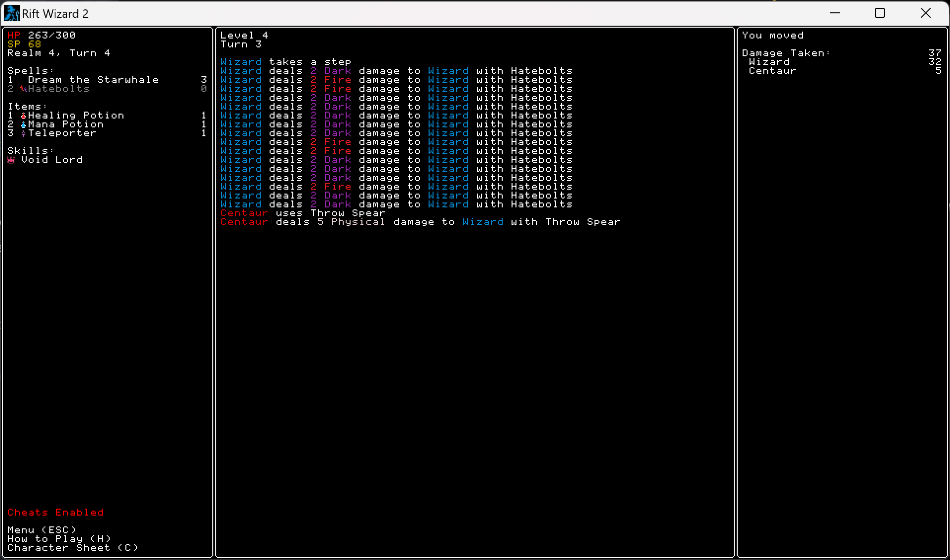
Task: Click the Centaur uses Throw Spear log line
Action: [303, 213]
